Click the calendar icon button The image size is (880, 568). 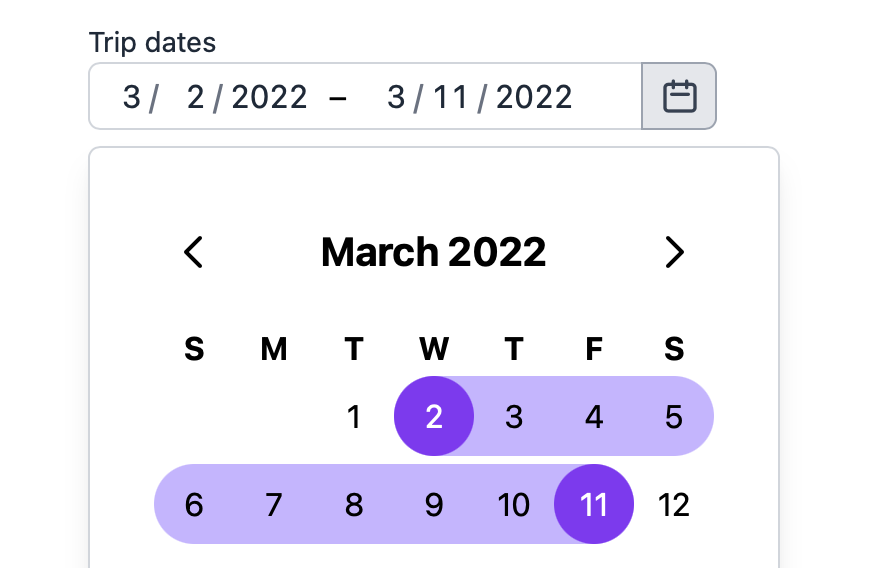[x=680, y=96]
